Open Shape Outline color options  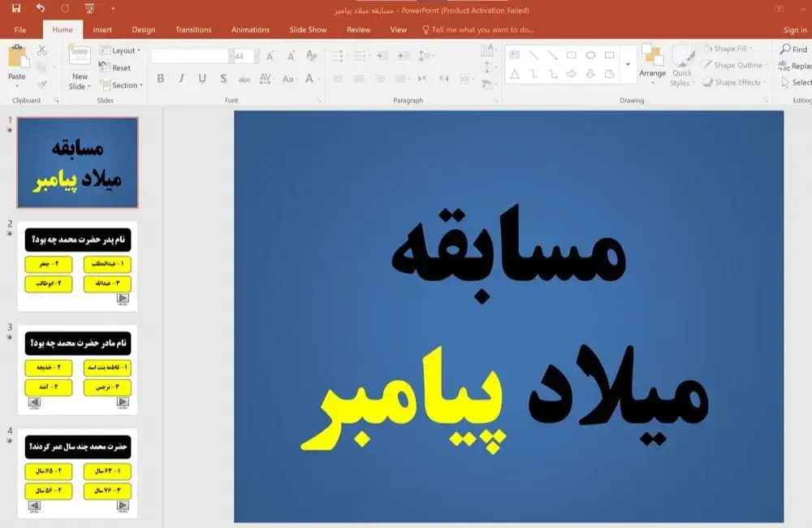point(734,65)
